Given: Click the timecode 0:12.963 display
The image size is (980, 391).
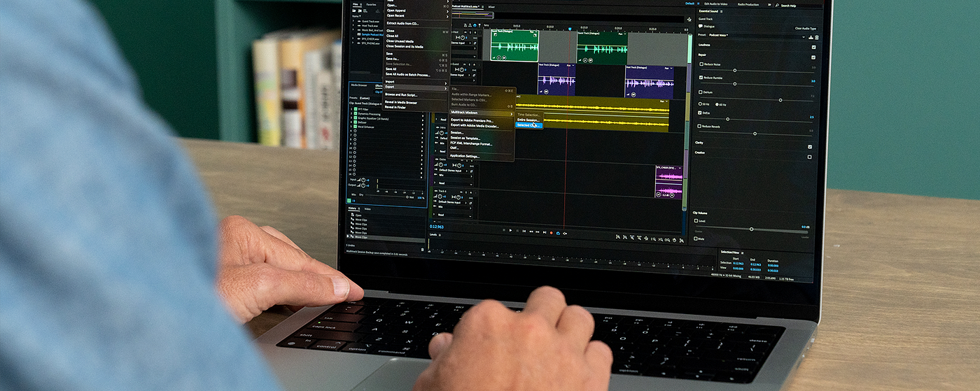Looking at the screenshot, I should coord(437,227).
